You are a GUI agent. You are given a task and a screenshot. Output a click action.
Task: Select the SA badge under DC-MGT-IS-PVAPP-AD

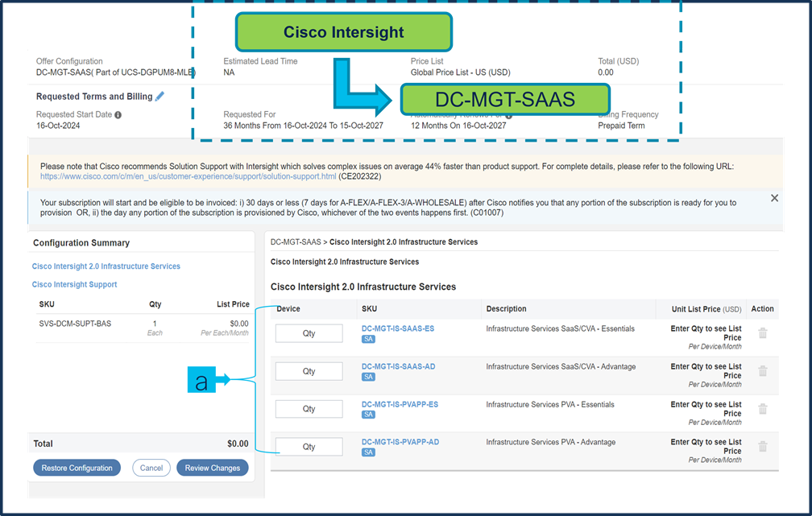[x=368, y=452]
